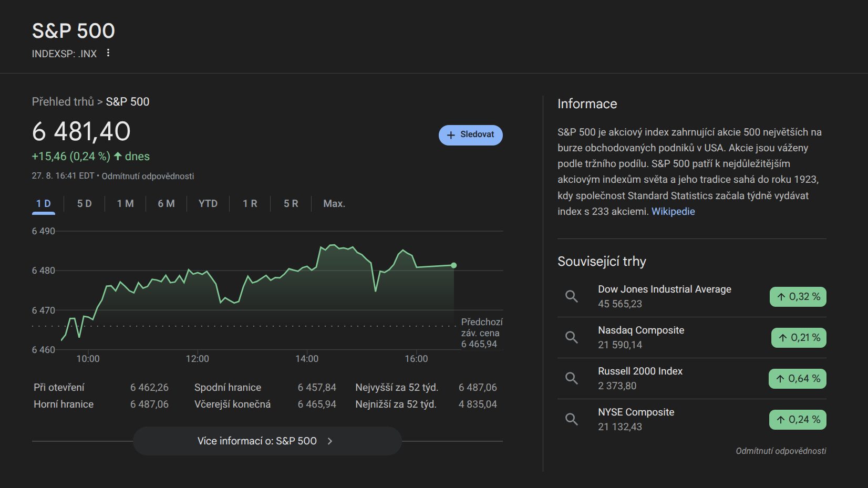Click the green end-point dot on the chart

(454, 265)
